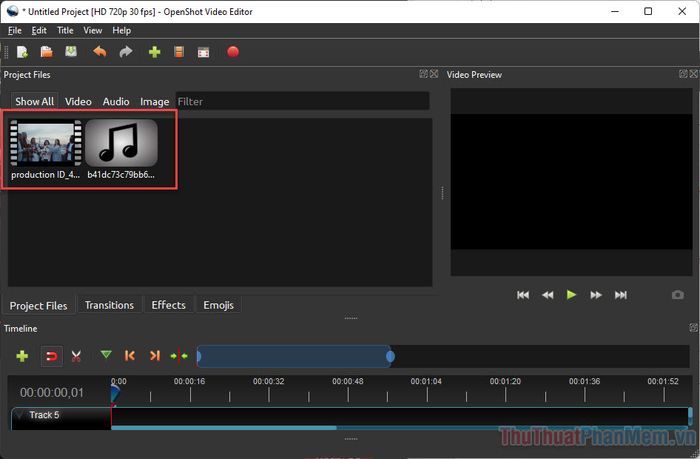Image resolution: width=700 pixels, height=459 pixels.
Task: Click the timeline horizontal scrollbar
Action: tap(224, 428)
